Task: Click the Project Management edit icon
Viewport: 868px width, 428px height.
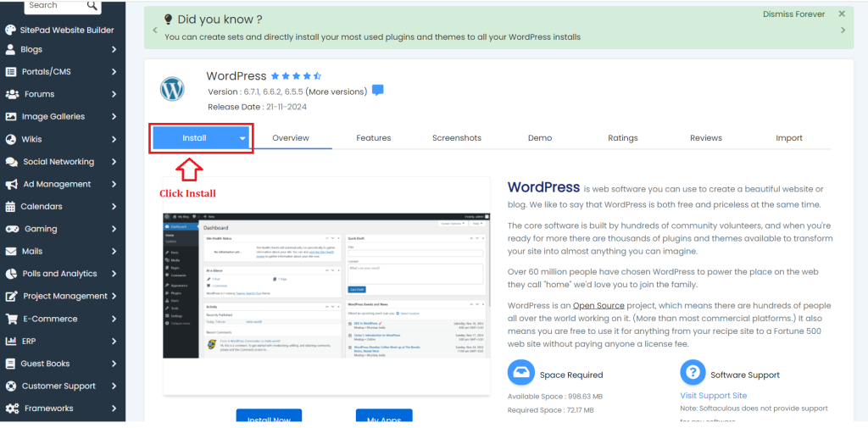Action: [x=11, y=297]
